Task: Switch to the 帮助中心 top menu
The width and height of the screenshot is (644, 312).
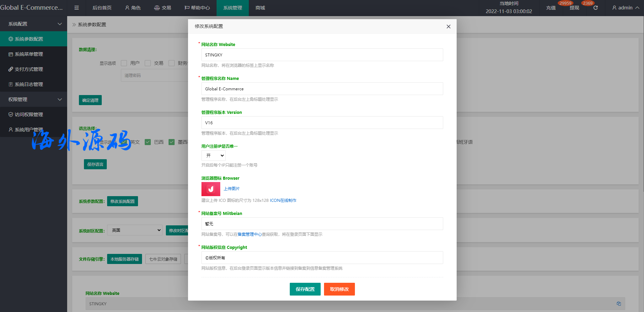Action: tap(197, 8)
